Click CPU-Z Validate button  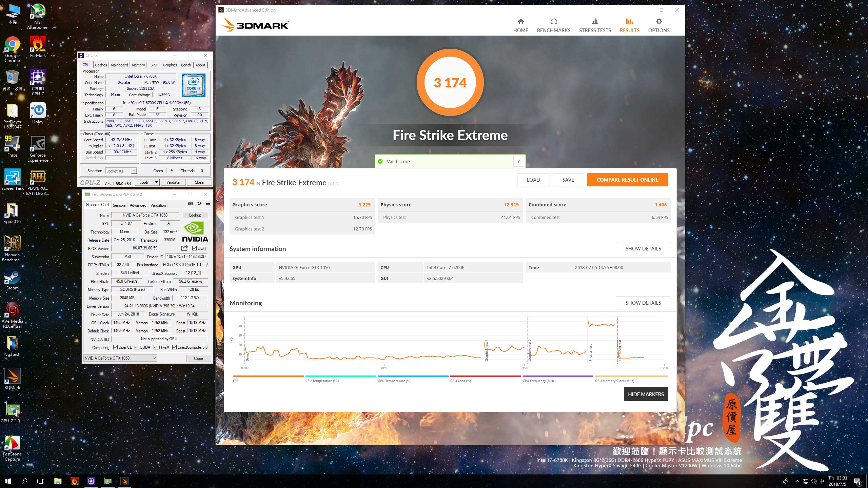[x=173, y=182]
